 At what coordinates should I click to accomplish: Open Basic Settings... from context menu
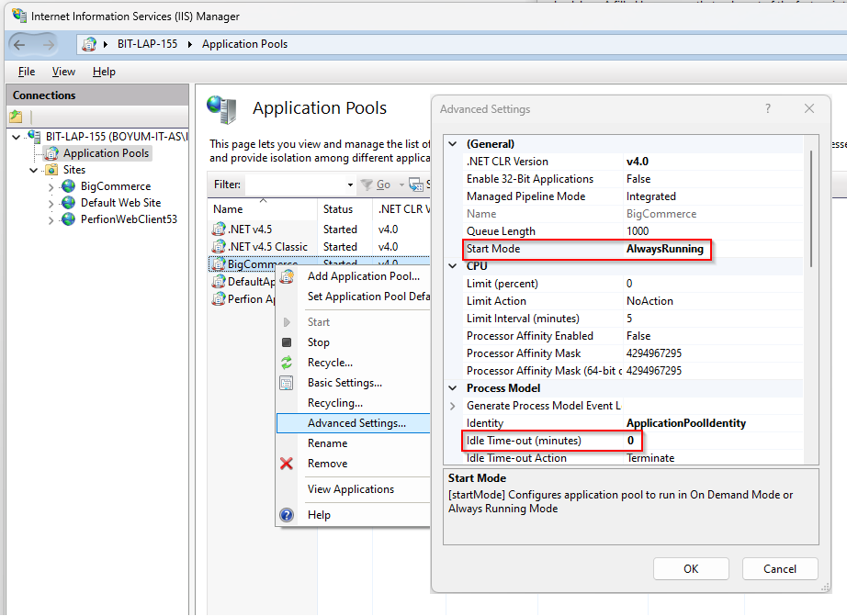pos(344,383)
